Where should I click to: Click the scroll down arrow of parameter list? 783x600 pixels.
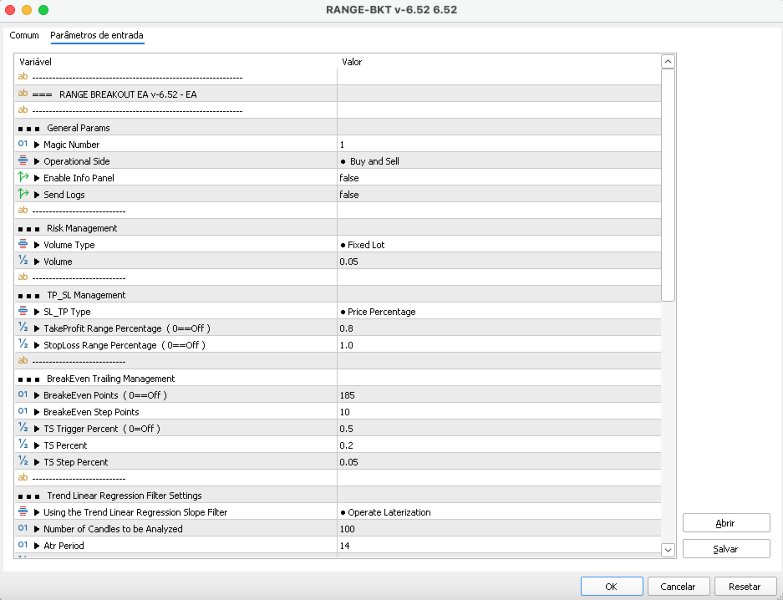tap(668, 549)
